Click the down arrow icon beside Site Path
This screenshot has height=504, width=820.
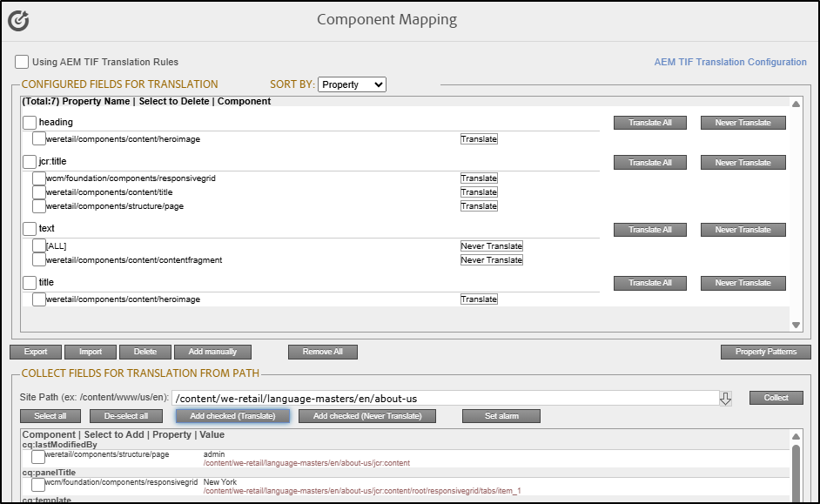click(x=725, y=399)
